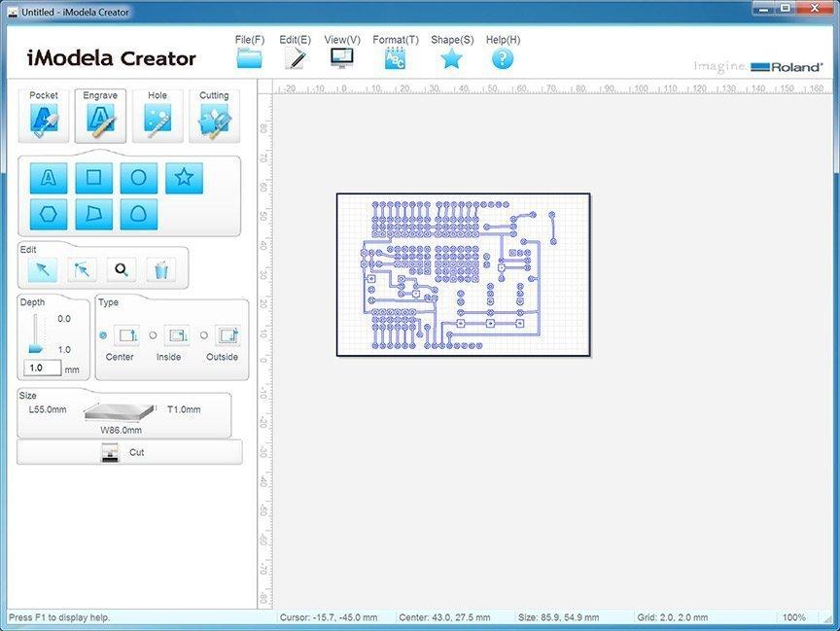Image resolution: width=840 pixels, height=631 pixels.
Task: Select the Cutting tool
Action: coord(213,114)
